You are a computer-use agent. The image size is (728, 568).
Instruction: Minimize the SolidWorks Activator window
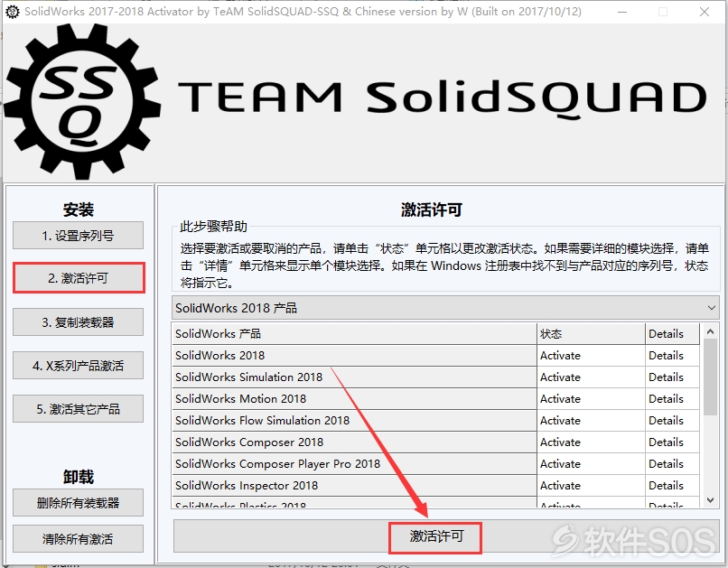tap(622, 12)
